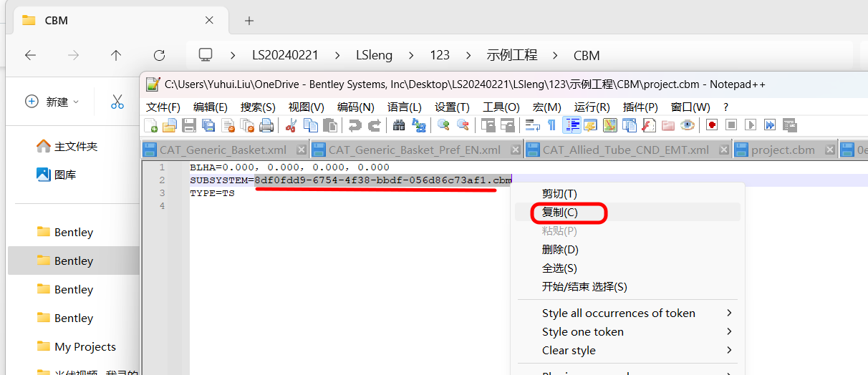Image resolution: width=868 pixels, height=375 pixels.
Task: Open the 新建 dropdown in File Explorer
Action: 52,102
